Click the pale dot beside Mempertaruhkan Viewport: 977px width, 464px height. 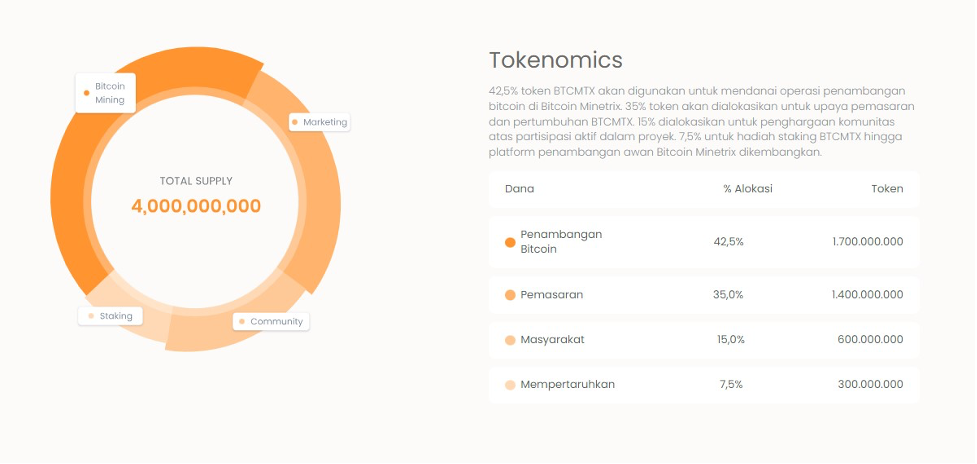[510, 385]
